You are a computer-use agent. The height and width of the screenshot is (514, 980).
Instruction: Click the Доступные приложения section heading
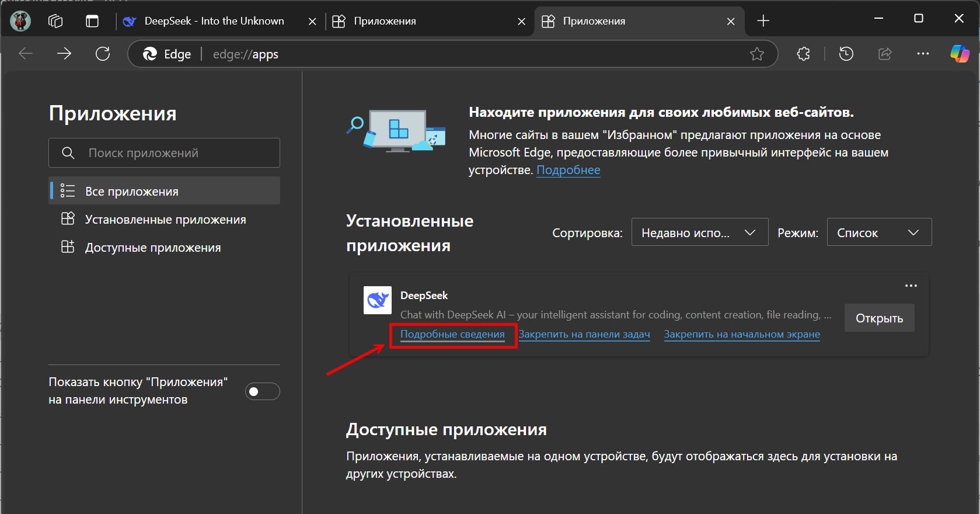(x=447, y=429)
